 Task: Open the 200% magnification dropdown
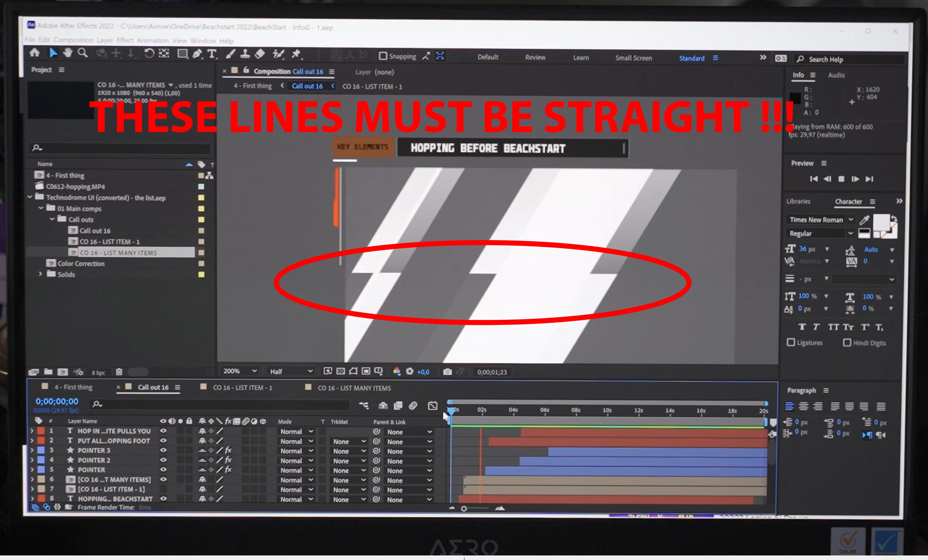point(240,371)
